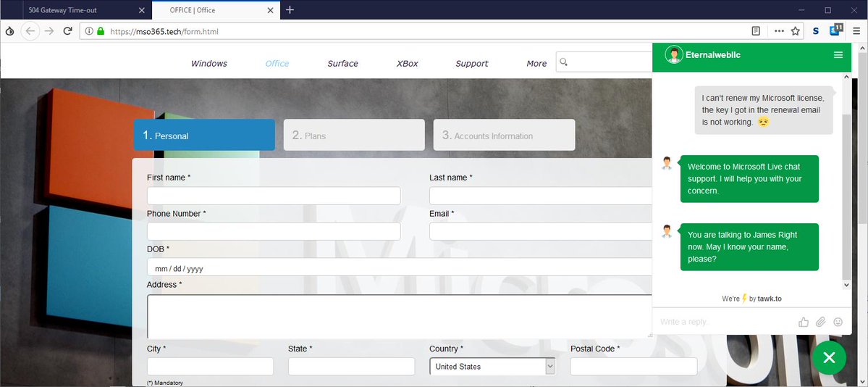Click the browser forward arrow button

[x=49, y=31]
